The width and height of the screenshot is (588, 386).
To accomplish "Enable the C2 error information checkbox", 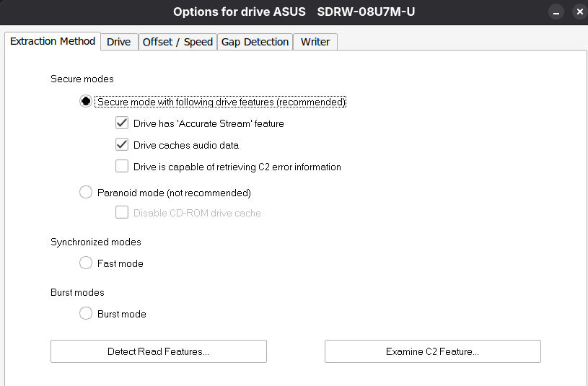I will pos(122,167).
